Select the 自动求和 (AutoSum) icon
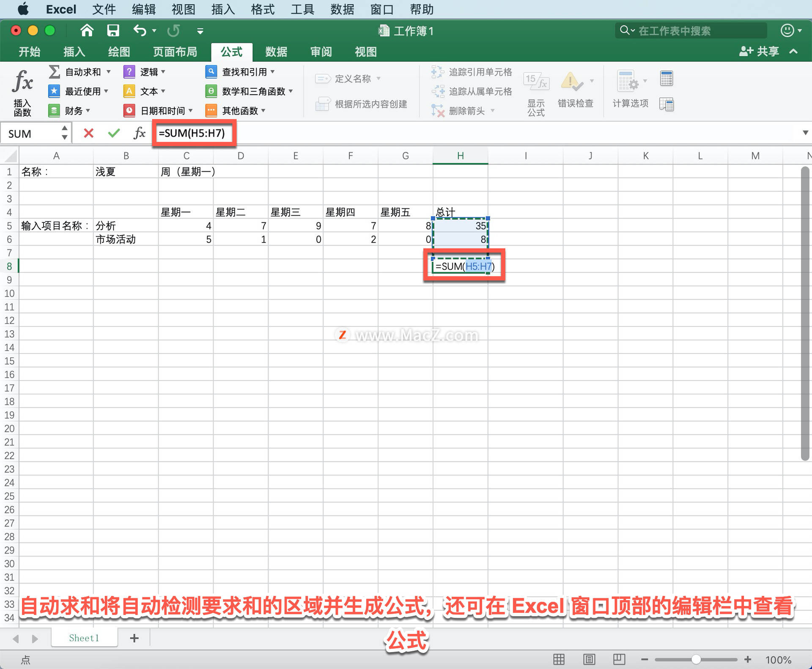 click(54, 72)
